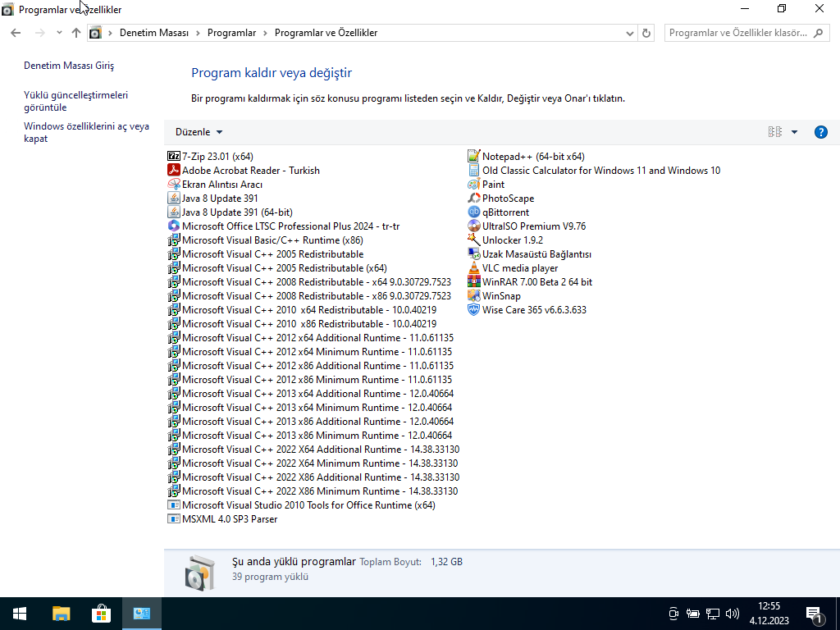The width and height of the screenshot is (840, 630).
Task: Navigate back with the left arrow
Action: point(16,33)
